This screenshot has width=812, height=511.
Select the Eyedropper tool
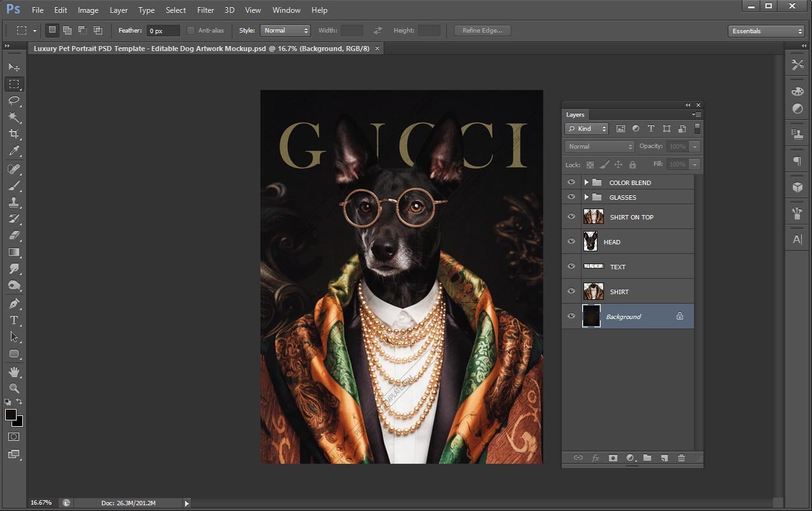point(14,151)
